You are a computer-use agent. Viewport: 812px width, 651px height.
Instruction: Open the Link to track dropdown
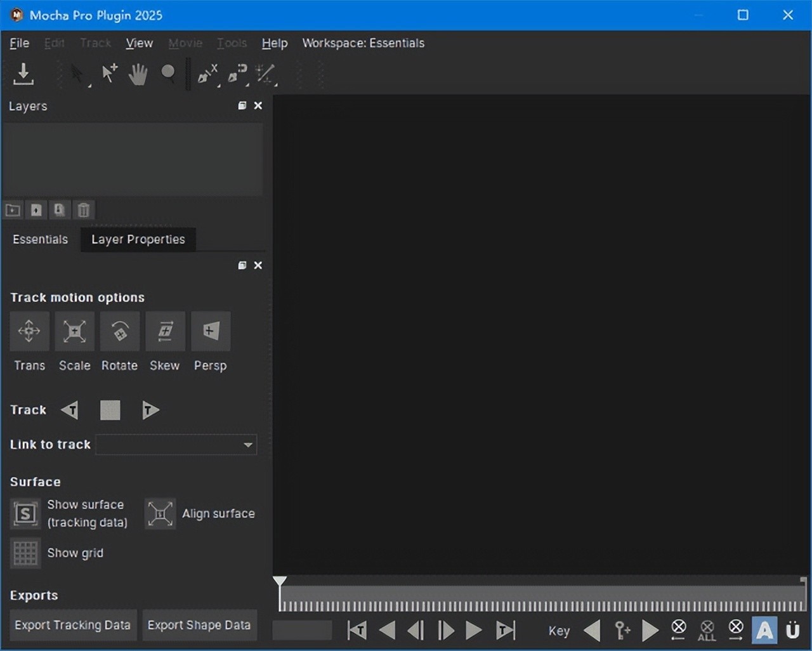click(176, 445)
